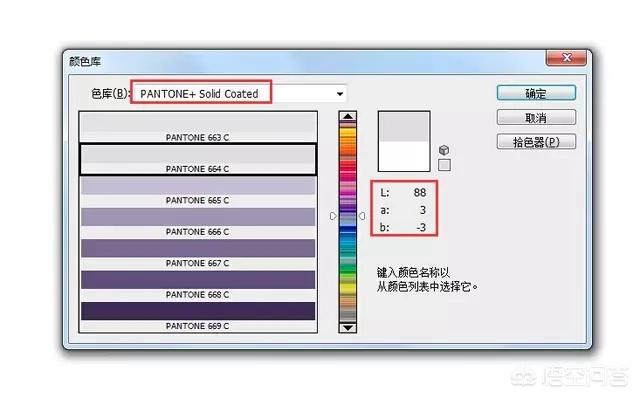Click the color strip up arrow
The width and height of the screenshot is (640, 398).
point(348,116)
